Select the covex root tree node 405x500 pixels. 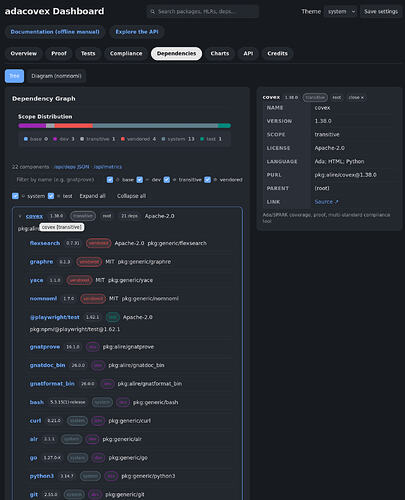coord(34,216)
